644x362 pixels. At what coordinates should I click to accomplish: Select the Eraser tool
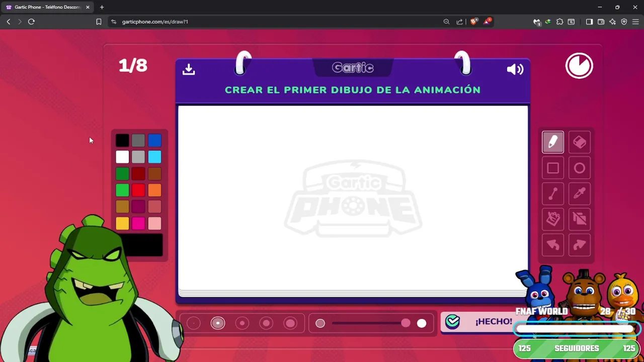tap(580, 142)
